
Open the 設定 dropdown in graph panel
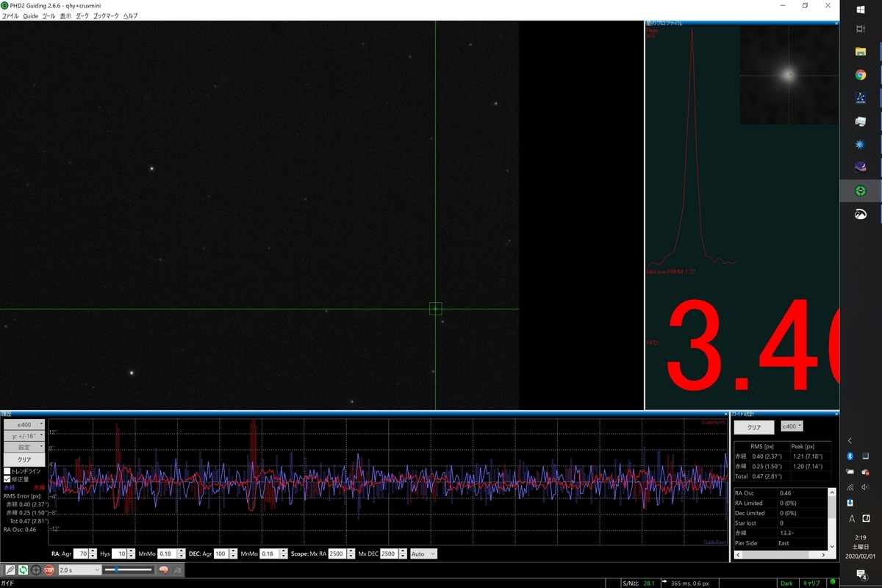24,447
